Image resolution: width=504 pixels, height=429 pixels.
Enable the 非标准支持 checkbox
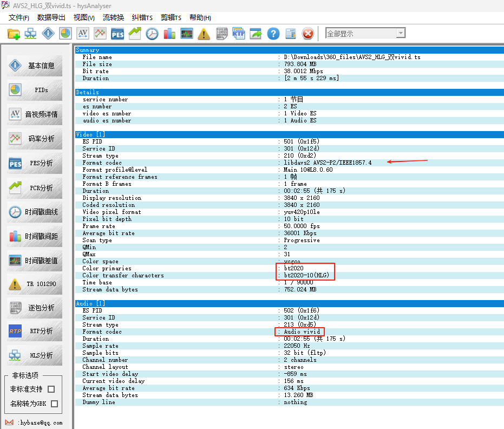pyautogui.click(x=51, y=389)
